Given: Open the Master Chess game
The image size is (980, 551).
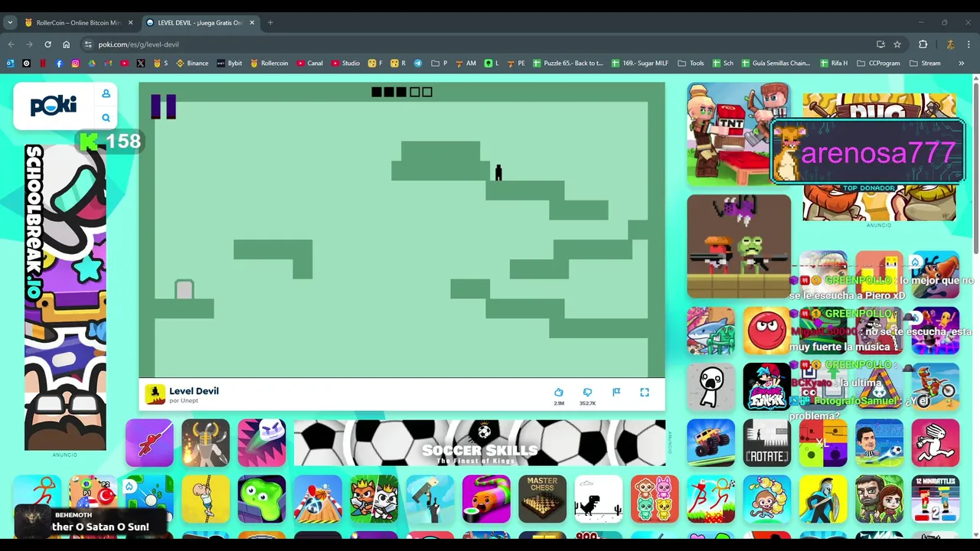Looking at the screenshot, I should click(x=542, y=499).
